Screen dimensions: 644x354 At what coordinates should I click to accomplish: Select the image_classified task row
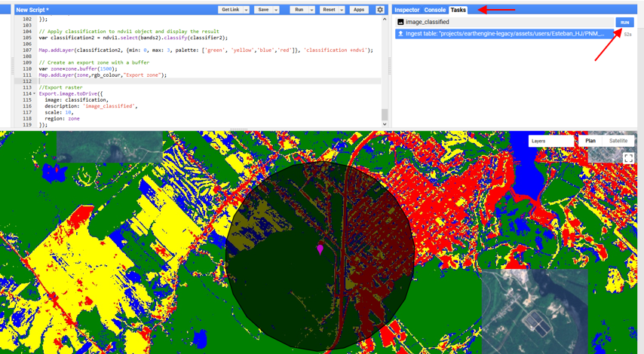click(x=504, y=22)
